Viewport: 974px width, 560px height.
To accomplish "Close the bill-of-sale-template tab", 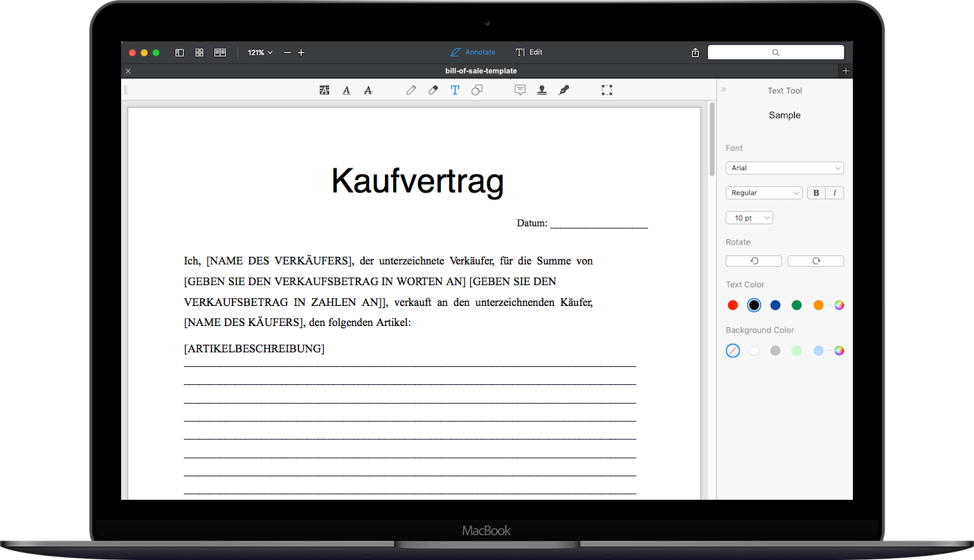I will pos(128,71).
